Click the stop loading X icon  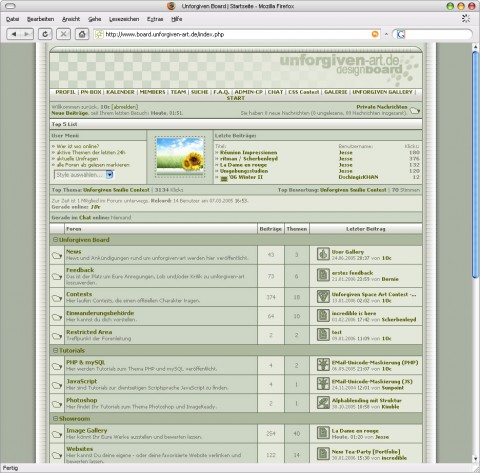click(63, 34)
